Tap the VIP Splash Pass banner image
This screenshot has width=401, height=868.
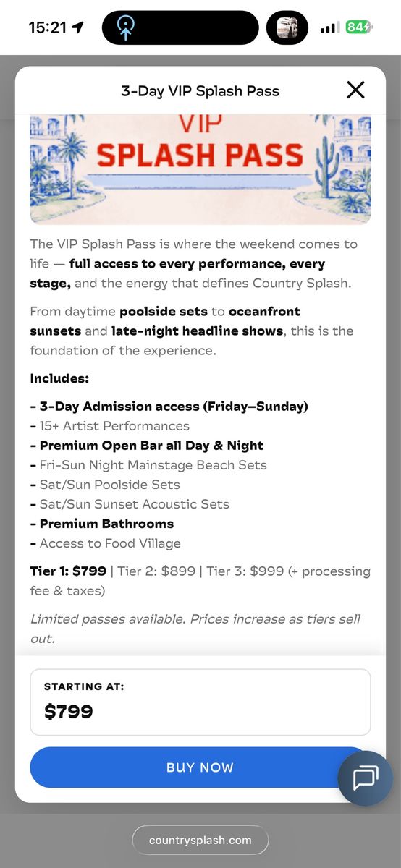[x=200, y=169]
